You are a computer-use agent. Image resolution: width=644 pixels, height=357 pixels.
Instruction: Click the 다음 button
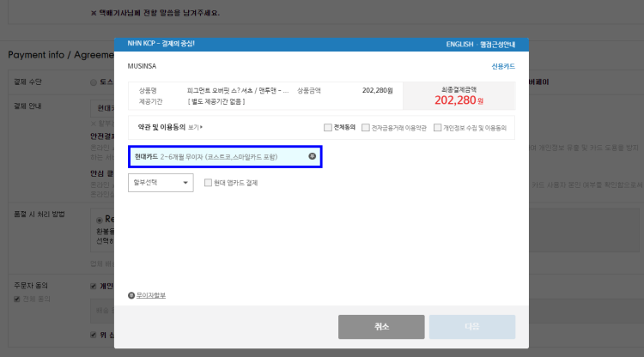(x=472, y=327)
